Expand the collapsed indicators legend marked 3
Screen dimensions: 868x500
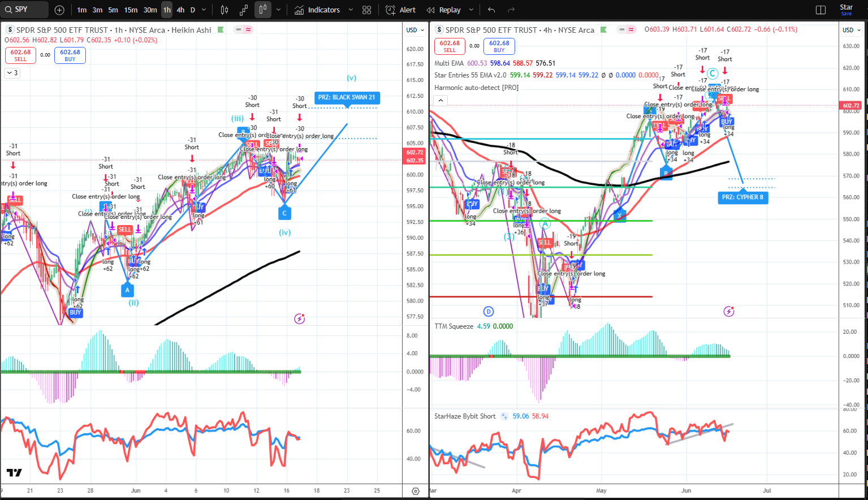(12, 73)
